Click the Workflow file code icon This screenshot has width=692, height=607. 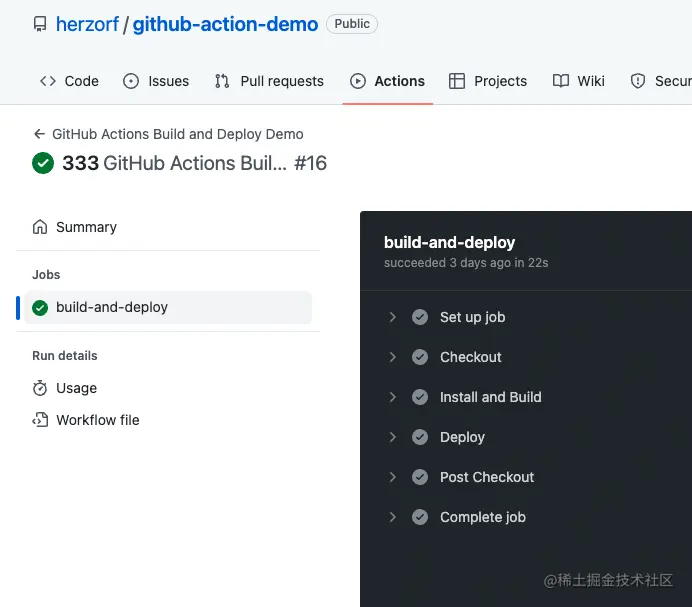(x=40, y=420)
